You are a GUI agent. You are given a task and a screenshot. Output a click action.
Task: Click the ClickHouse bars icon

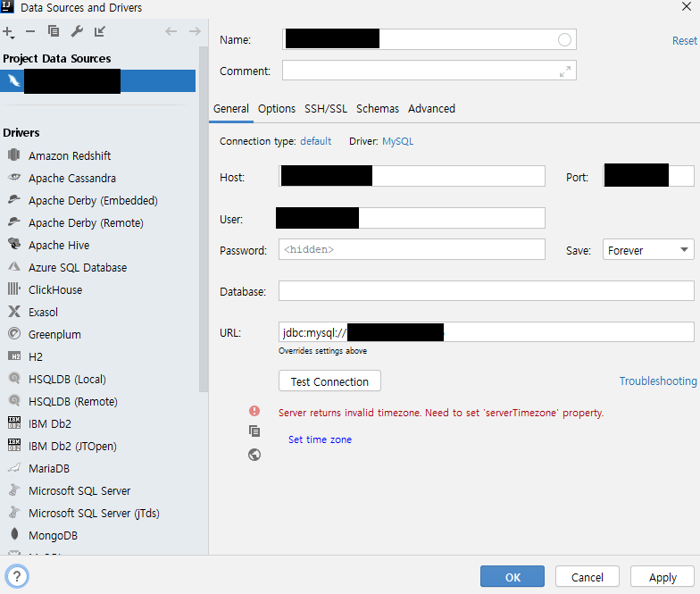[x=14, y=289]
